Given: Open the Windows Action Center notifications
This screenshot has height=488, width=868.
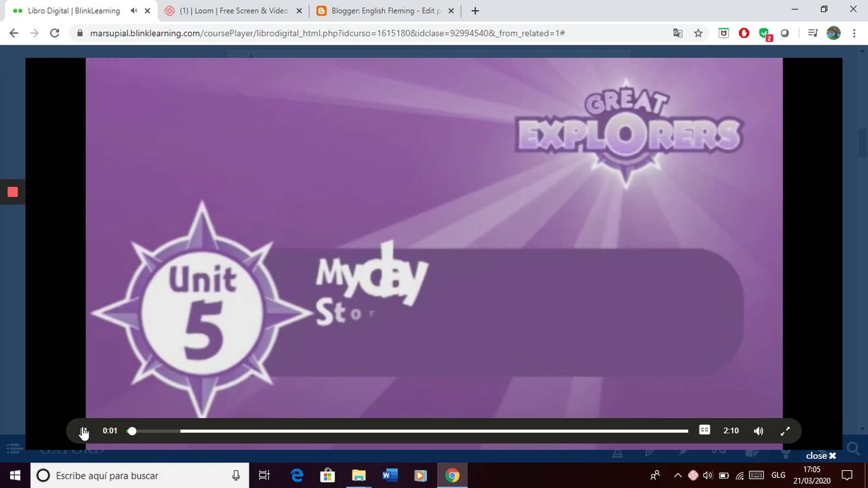Looking at the screenshot, I should (846, 475).
